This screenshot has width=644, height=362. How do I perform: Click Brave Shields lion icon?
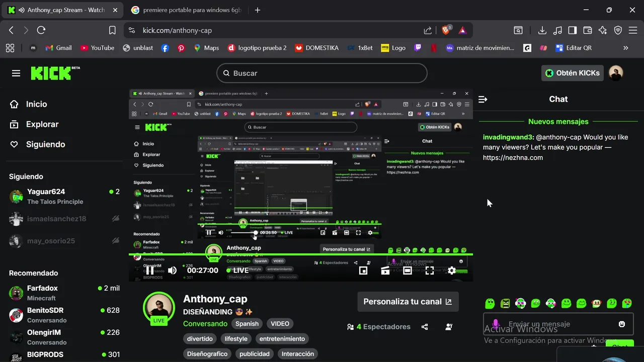point(446,30)
